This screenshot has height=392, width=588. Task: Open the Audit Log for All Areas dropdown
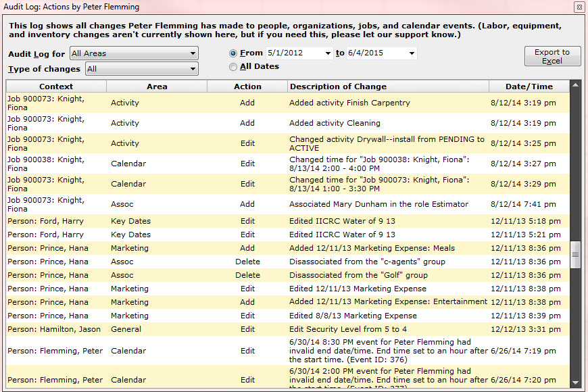click(x=134, y=53)
